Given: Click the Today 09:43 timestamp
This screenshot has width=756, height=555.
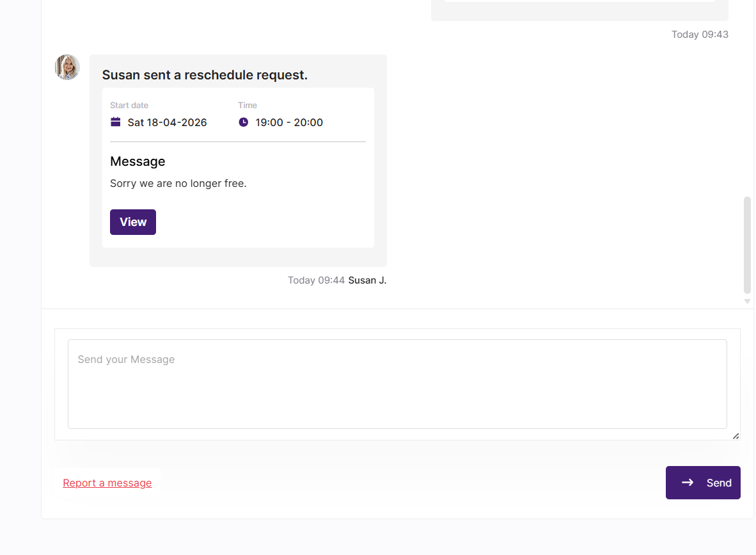Looking at the screenshot, I should pos(700,35).
